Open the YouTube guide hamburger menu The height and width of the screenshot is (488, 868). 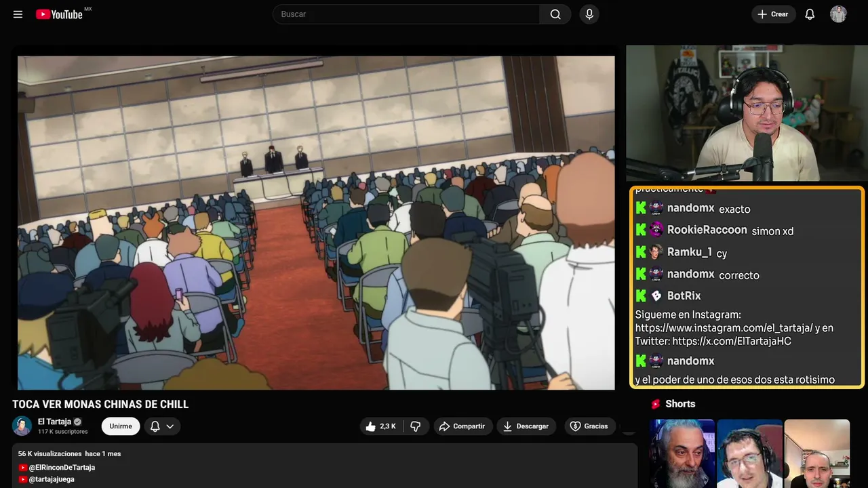[18, 14]
